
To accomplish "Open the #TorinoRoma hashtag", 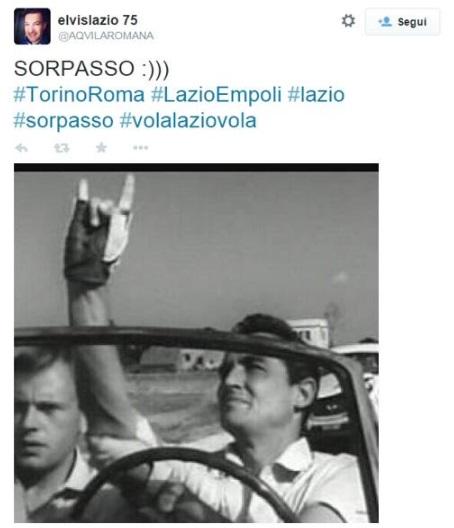I will pyautogui.click(x=79, y=94).
